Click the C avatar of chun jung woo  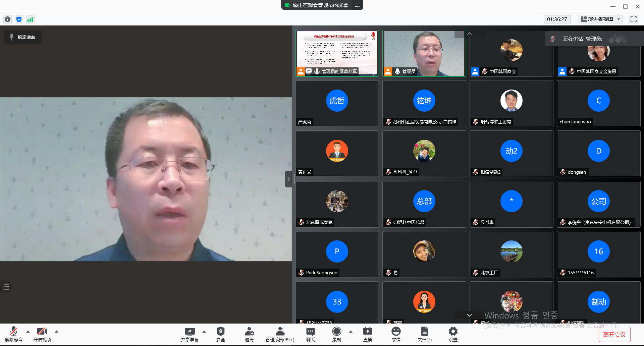click(599, 101)
